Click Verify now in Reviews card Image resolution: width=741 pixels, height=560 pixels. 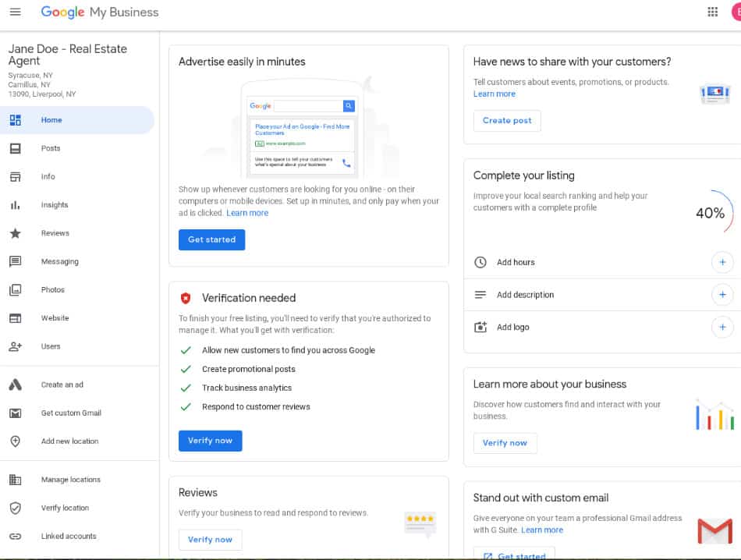point(211,540)
